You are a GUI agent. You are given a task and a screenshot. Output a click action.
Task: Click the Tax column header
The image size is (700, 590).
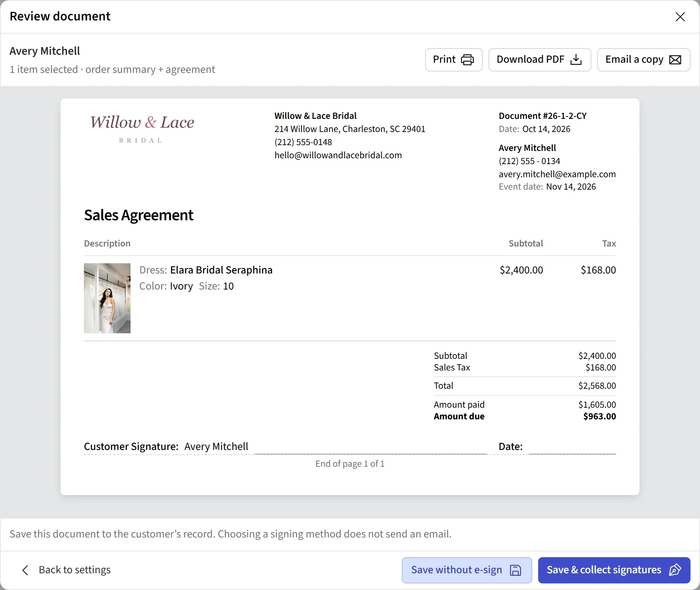point(609,244)
